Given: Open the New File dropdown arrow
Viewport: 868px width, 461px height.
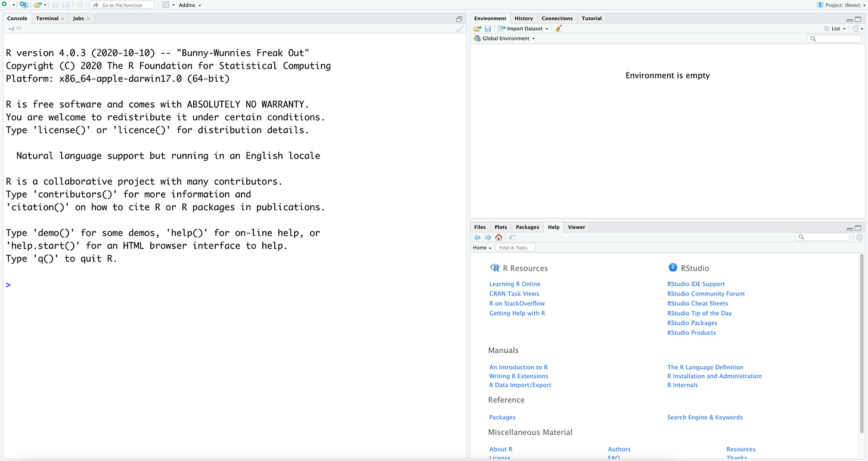Looking at the screenshot, I should [x=13, y=5].
